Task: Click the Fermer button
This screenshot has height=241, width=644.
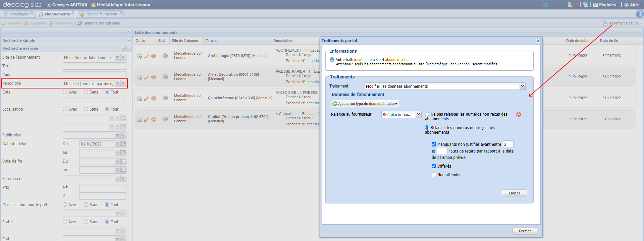Action: 525,231
